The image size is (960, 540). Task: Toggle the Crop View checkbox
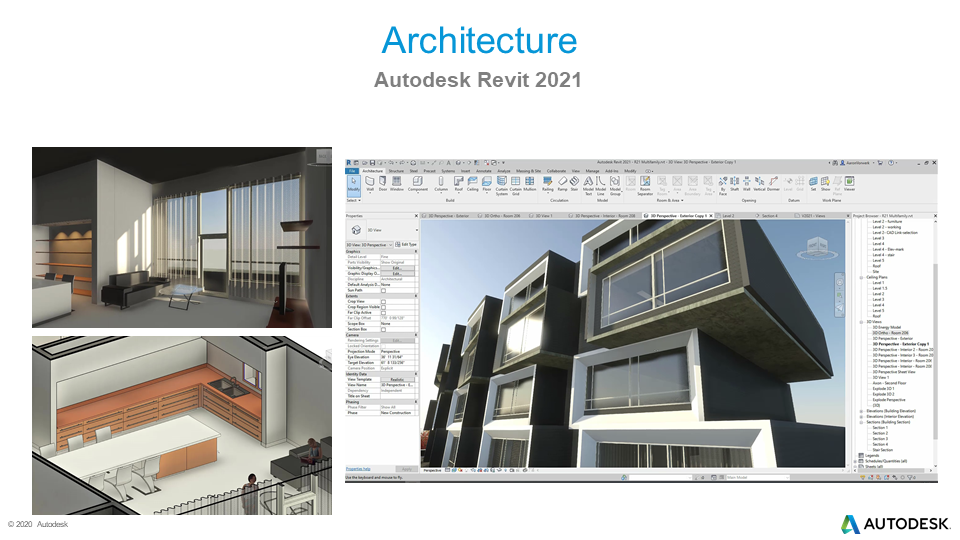[x=383, y=302]
